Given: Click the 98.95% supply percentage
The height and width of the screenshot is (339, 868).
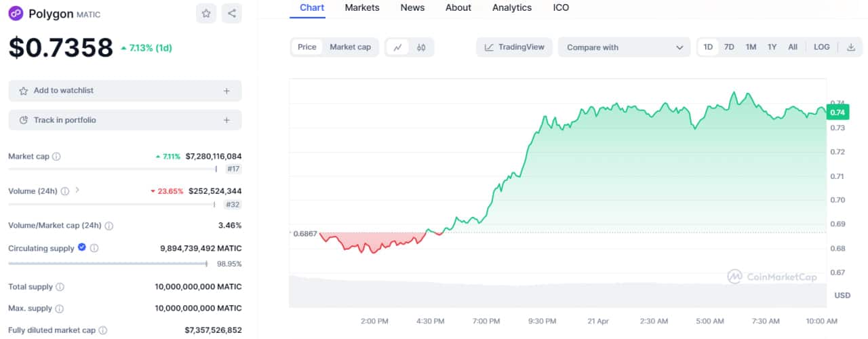Looking at the screenshot, I should [229, 264].
